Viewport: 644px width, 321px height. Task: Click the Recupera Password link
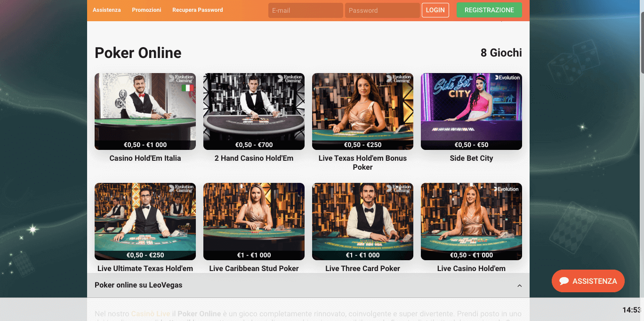pyautogui.click(x=198, y=10)
